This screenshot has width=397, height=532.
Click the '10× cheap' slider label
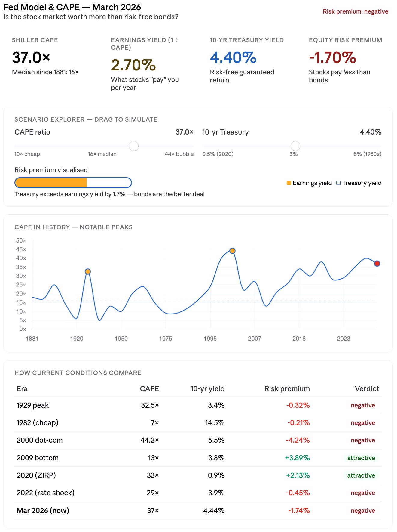[x=27, y=154]
